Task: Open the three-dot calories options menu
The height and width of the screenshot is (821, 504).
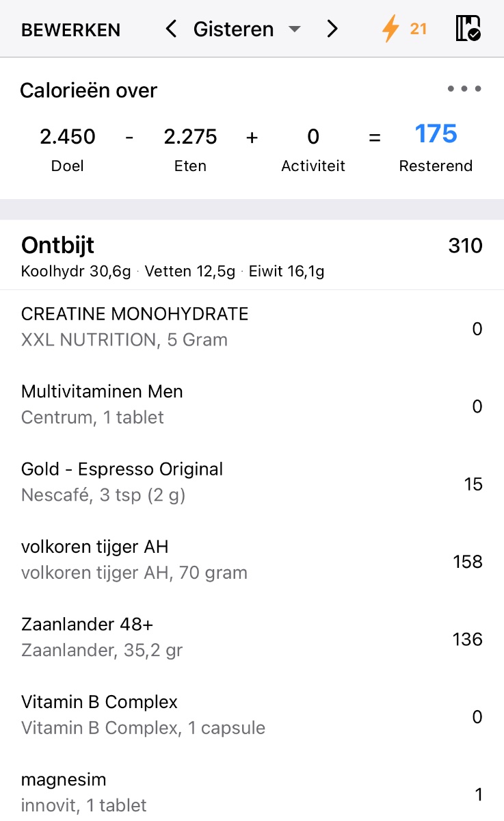Action: click(464, 89)
